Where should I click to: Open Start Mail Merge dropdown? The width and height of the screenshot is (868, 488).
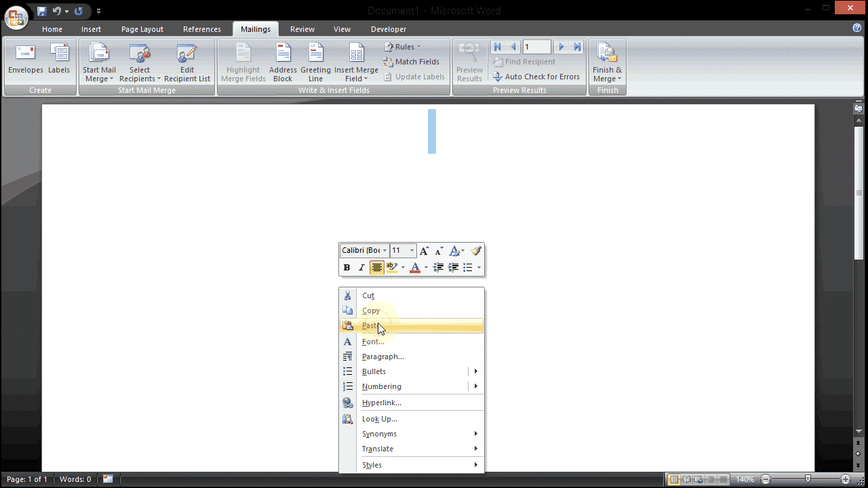point(99,62)
